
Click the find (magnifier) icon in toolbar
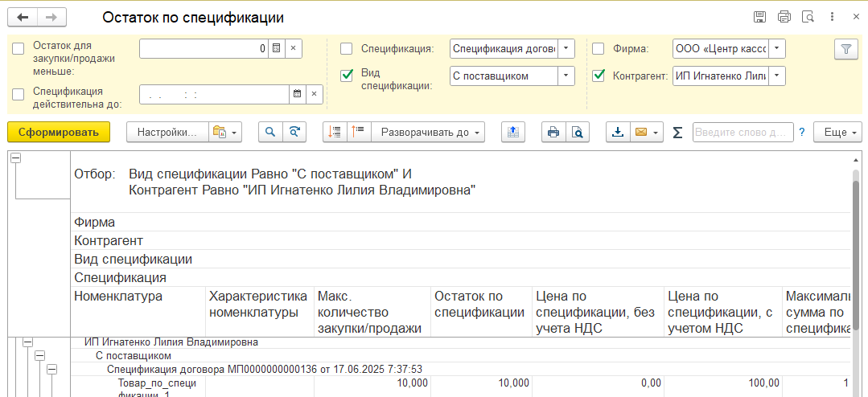[271, 133]
